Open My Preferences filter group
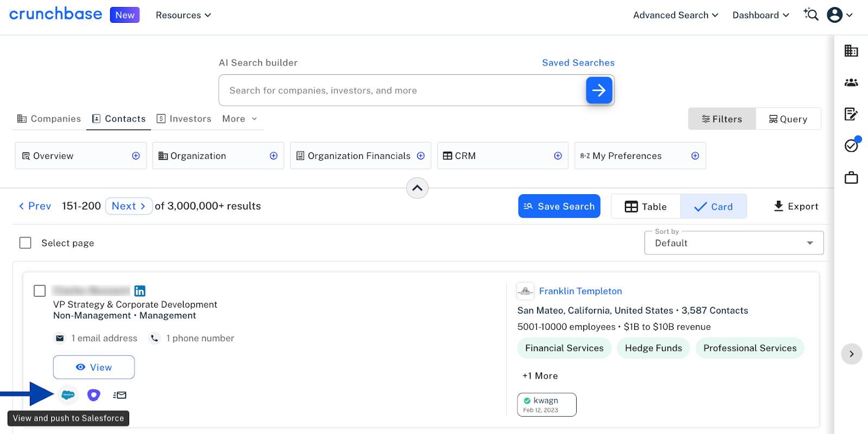The height and width of the screenshot is (434, 868). tap(640, 156)
